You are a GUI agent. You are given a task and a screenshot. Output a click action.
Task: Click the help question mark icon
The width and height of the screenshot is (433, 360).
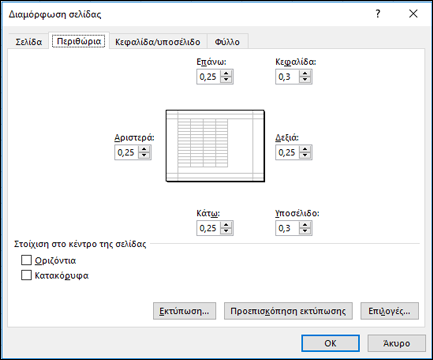click(378, 14)
